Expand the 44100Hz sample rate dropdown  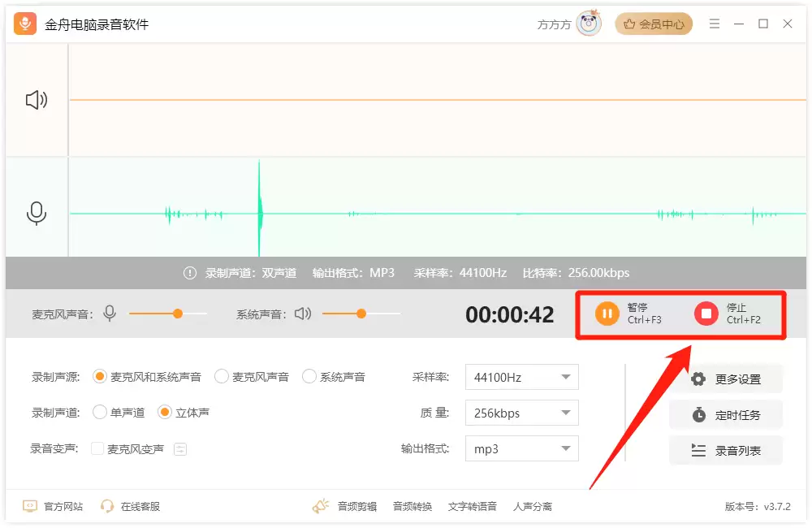(521, 377)
